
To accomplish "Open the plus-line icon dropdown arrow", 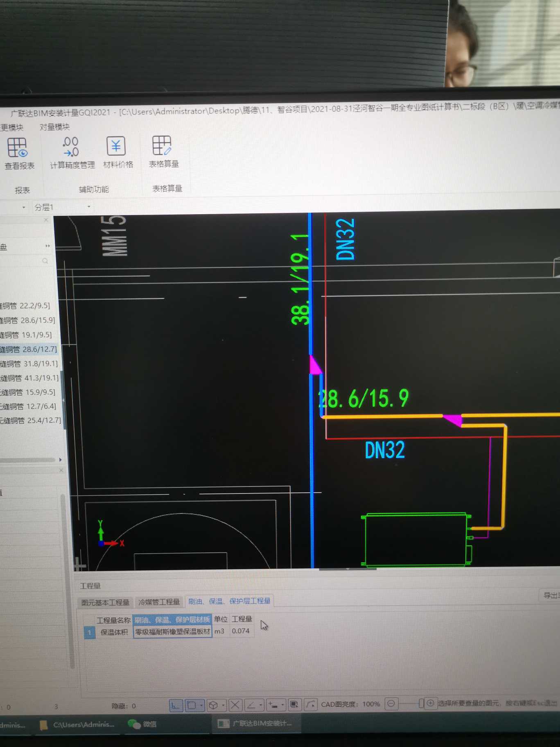I will point(282,705).
